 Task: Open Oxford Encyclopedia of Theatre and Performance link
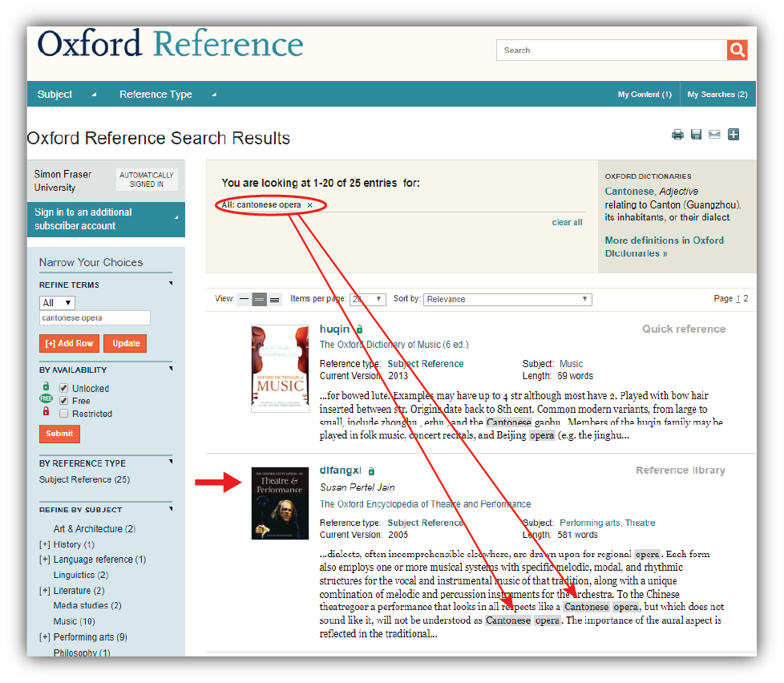click(425, 504)
